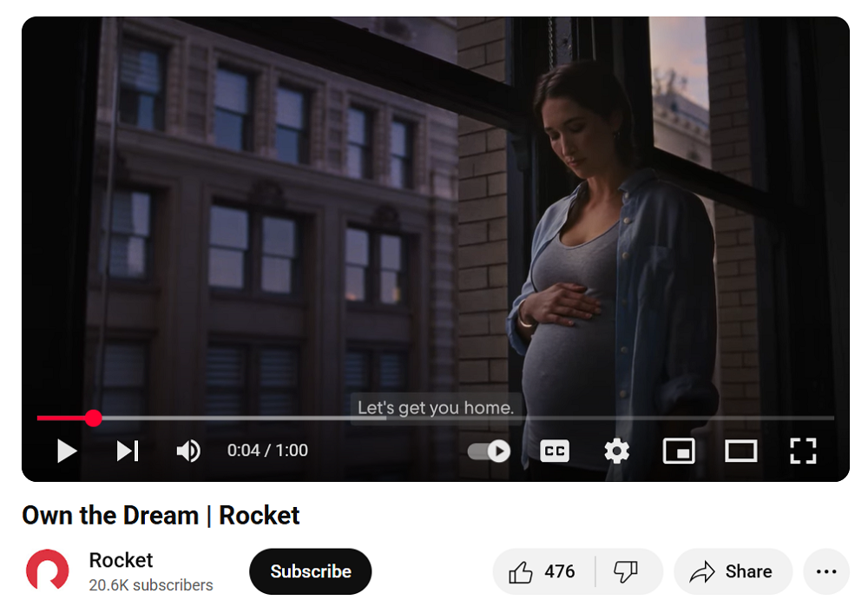
Task: Dislike the video with thumbs down
Action: coord(627,571)
